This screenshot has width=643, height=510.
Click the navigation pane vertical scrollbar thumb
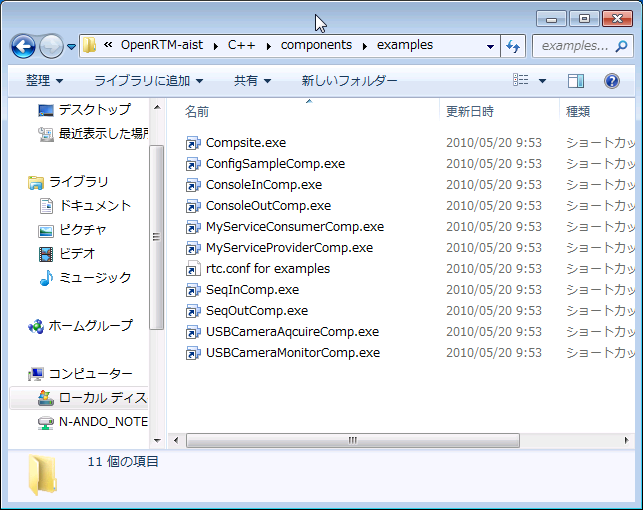point(156,237)
